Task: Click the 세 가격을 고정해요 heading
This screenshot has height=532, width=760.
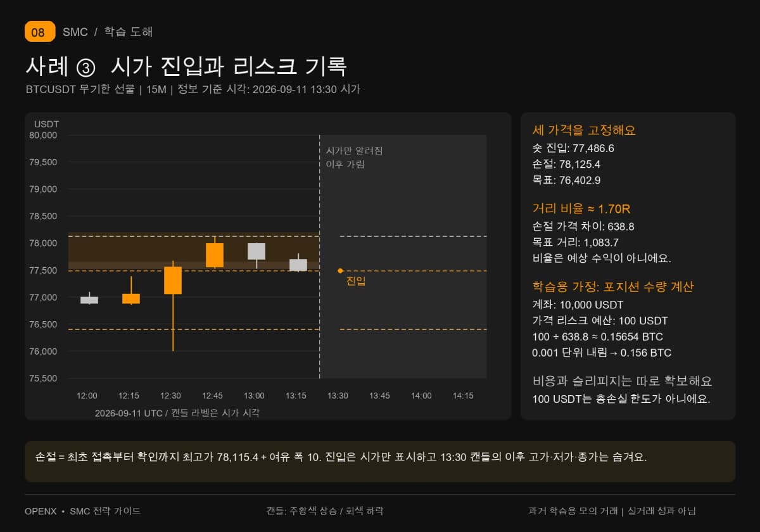Action: point(584,130)
